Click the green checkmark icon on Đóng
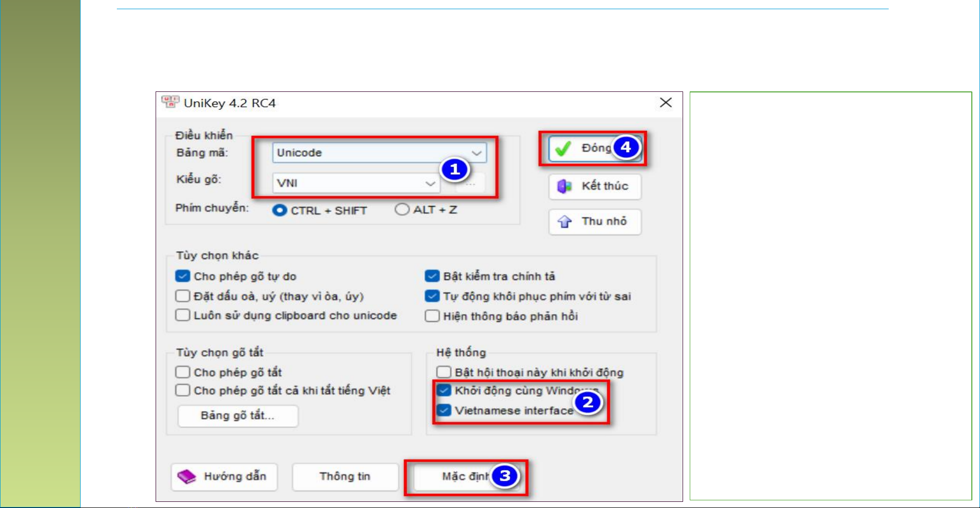The height and width of the screenshot is (508, 980). coord(563,149)
